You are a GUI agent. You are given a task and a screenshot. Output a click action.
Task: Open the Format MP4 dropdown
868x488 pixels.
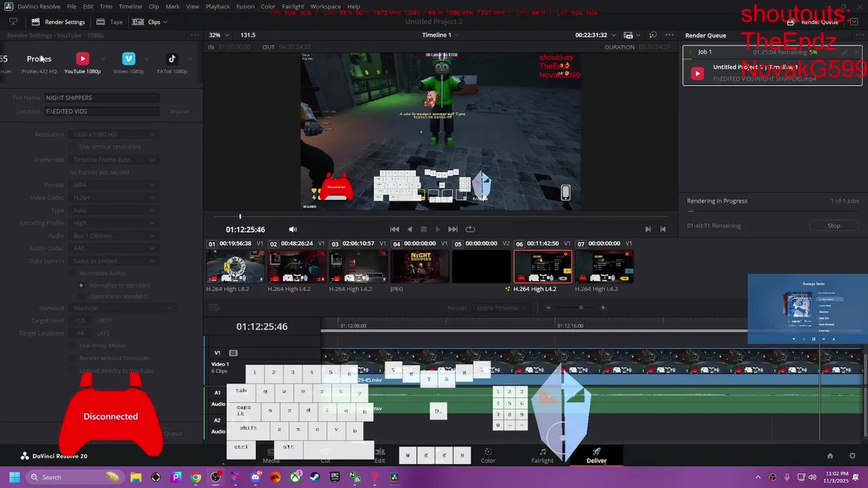point(113,185)
